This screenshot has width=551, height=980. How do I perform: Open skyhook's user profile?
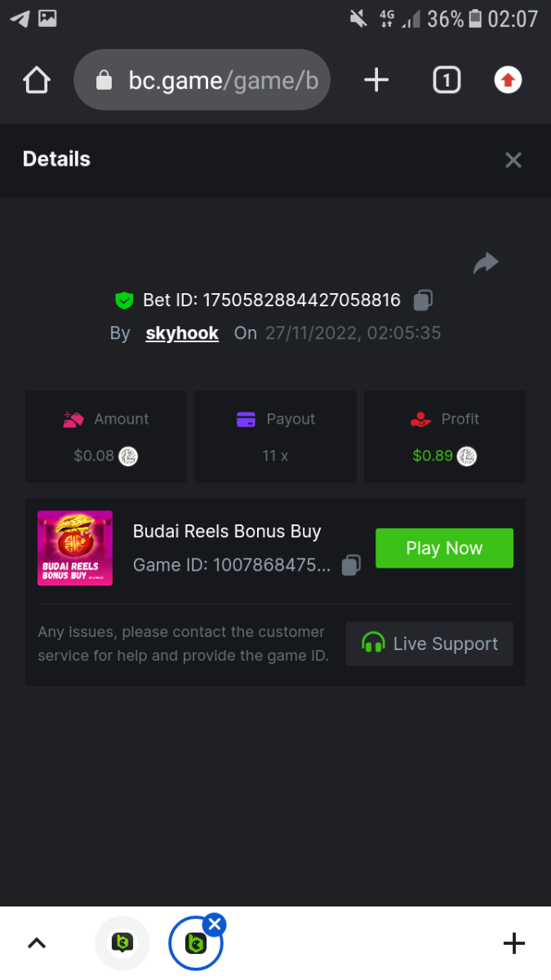point(182,333)
